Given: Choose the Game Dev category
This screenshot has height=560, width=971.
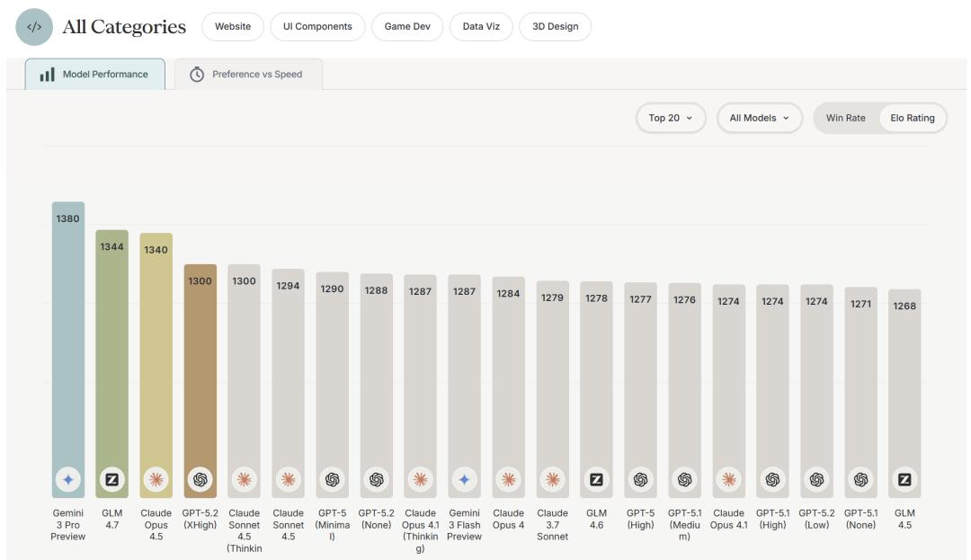Looking at the screenshot, I should coord(407,27).
